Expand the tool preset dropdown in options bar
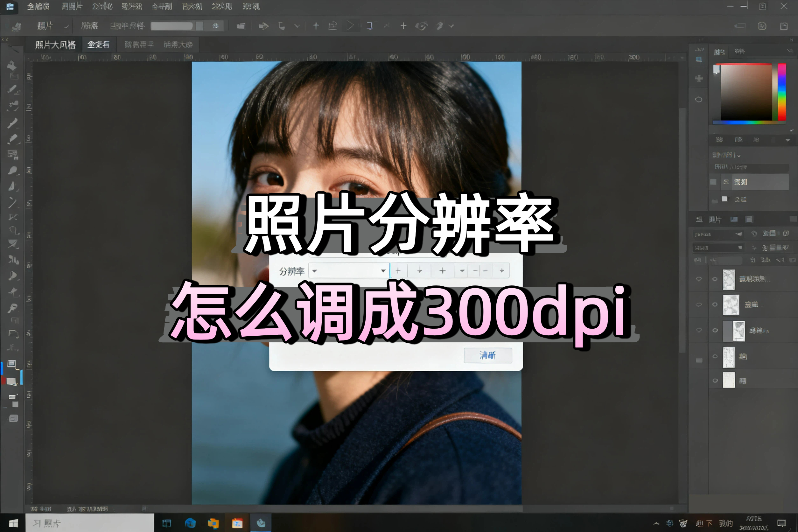Viewport: 798px width, 532px height. pos(66,26)
